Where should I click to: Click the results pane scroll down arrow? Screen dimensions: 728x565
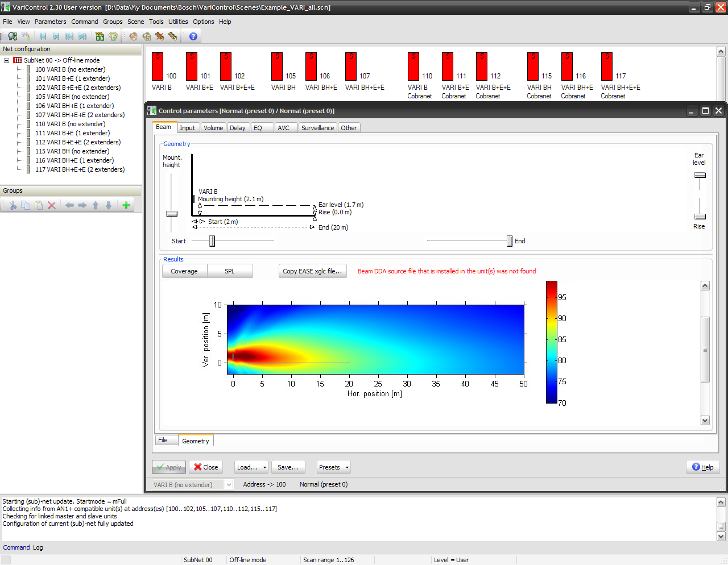pyautogui.click(x=705, y=421)
